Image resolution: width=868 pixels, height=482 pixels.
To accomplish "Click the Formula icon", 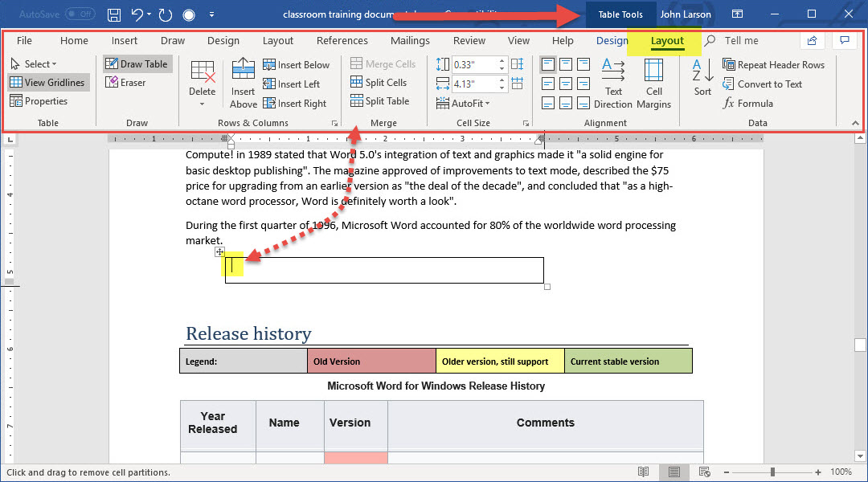I will coord(747,104).
